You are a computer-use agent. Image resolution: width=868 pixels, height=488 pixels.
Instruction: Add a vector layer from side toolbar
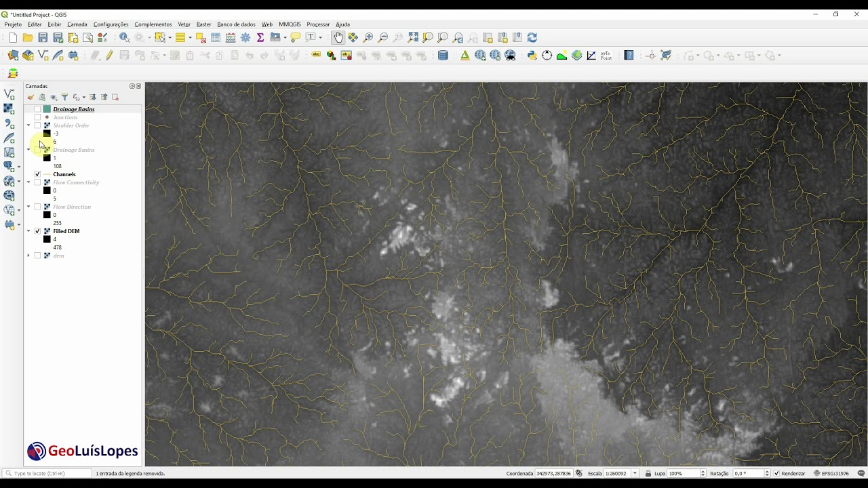pyautogui.click(x=9, y=94)
